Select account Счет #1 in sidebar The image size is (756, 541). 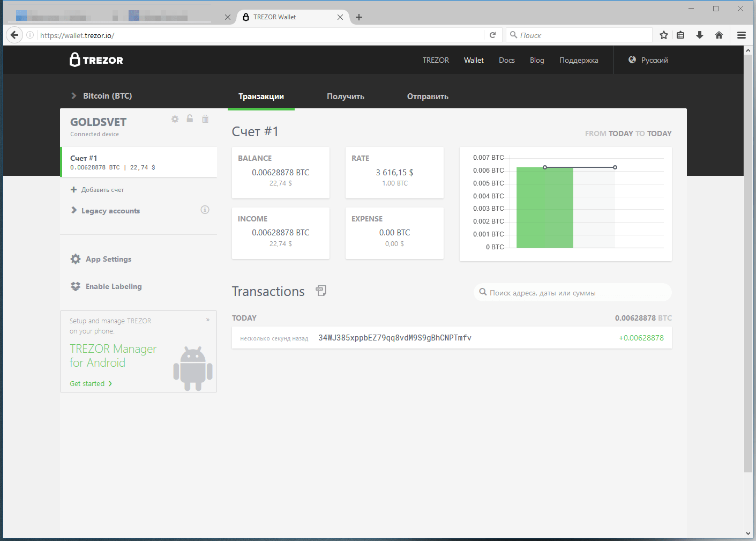(x=139, y=162)
